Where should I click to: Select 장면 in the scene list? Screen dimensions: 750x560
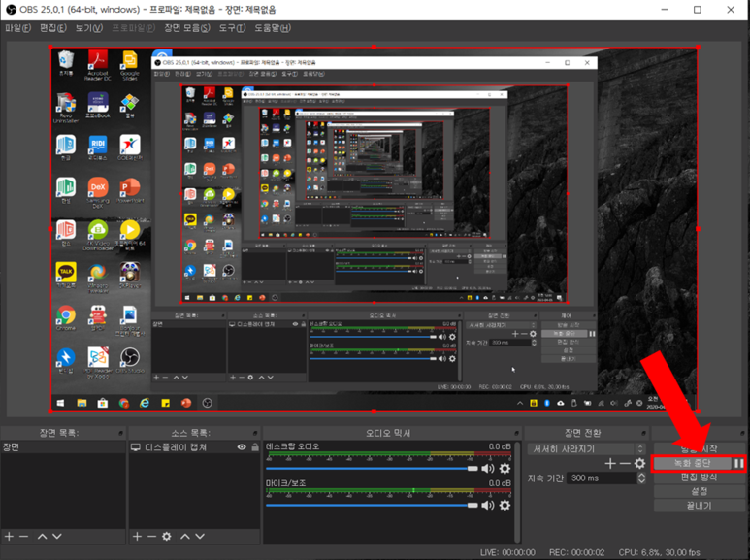coord(63,447)
